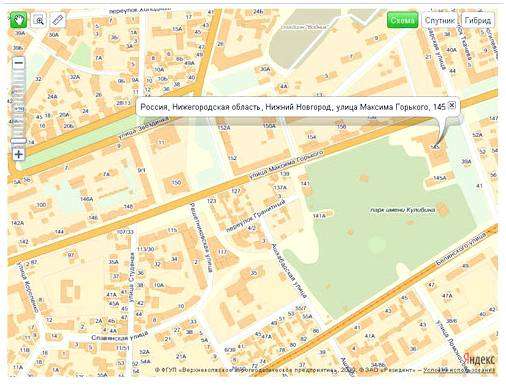
Task: Close the address balloon popup
Action: click(x=452, y=105)
